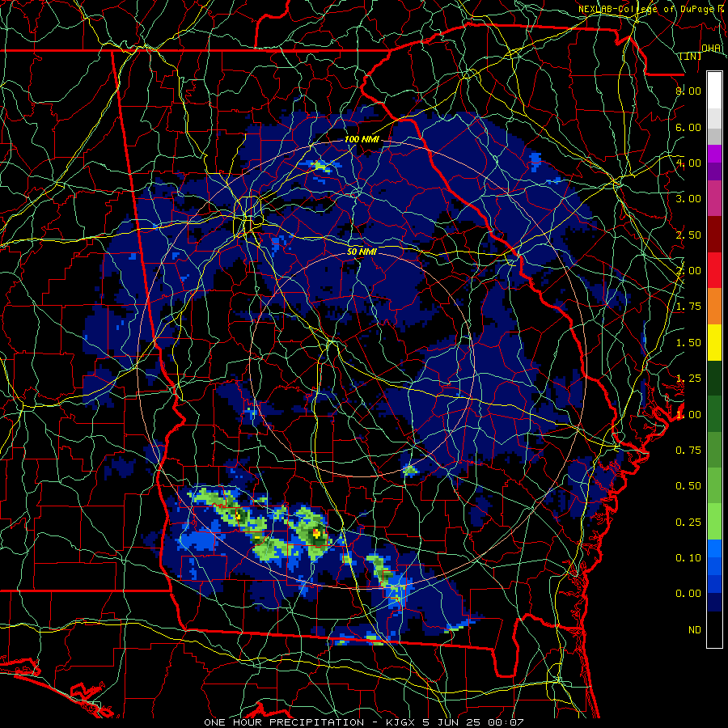The image size is (728, 728).
Task: Click the ND legend label
Action: click(x=695, y=630)
